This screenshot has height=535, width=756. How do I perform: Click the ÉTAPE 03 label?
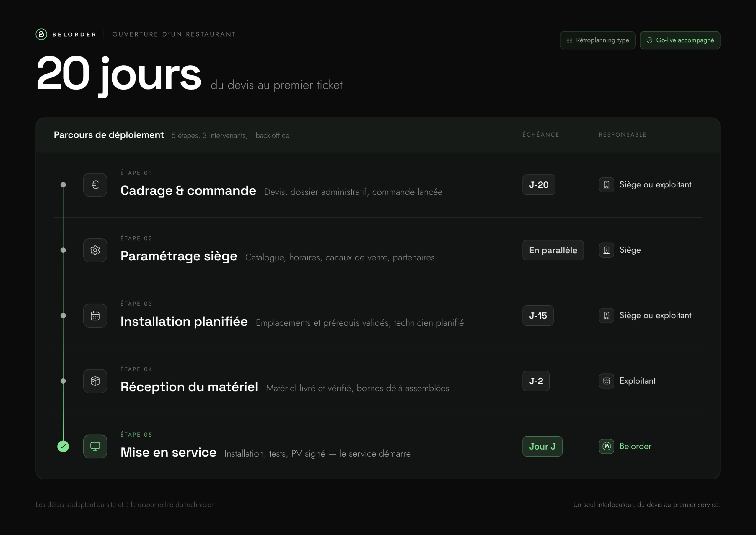[136, 304]
